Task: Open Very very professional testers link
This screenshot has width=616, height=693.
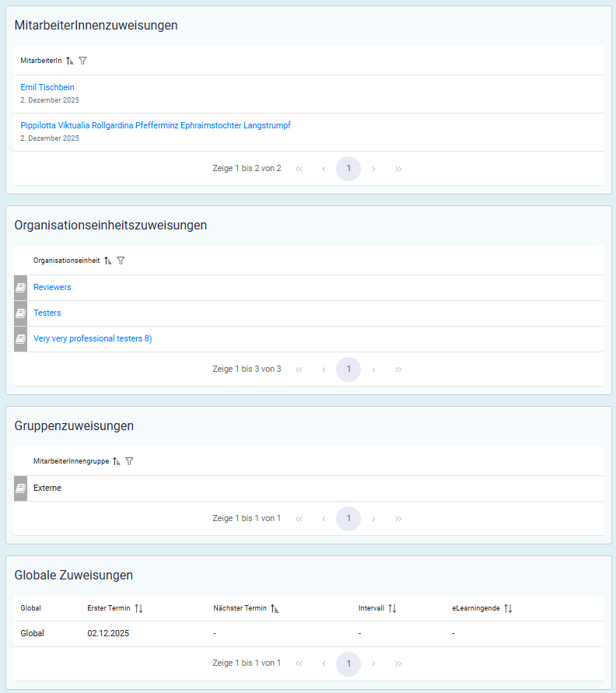Action: [x=93, y=338]
